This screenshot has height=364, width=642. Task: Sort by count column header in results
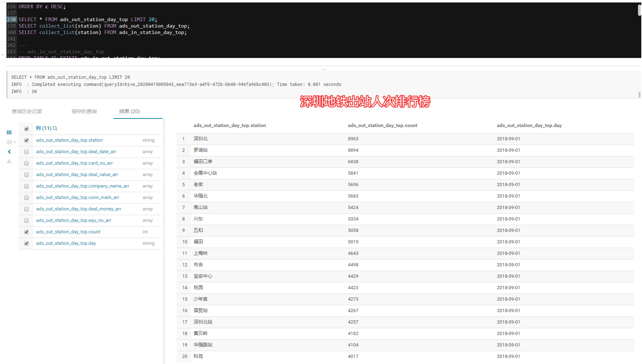point(383,126)
